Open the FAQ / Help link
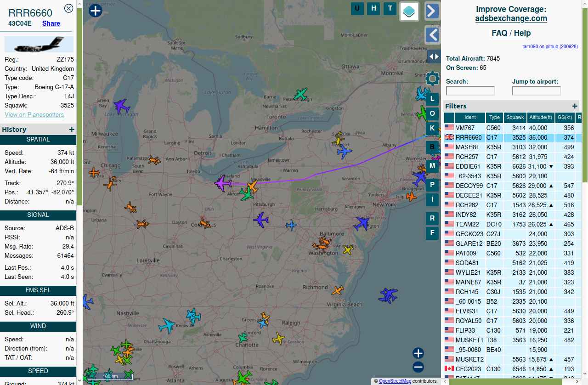The height and width of the screenshot is (385, 588). (511, 33)
